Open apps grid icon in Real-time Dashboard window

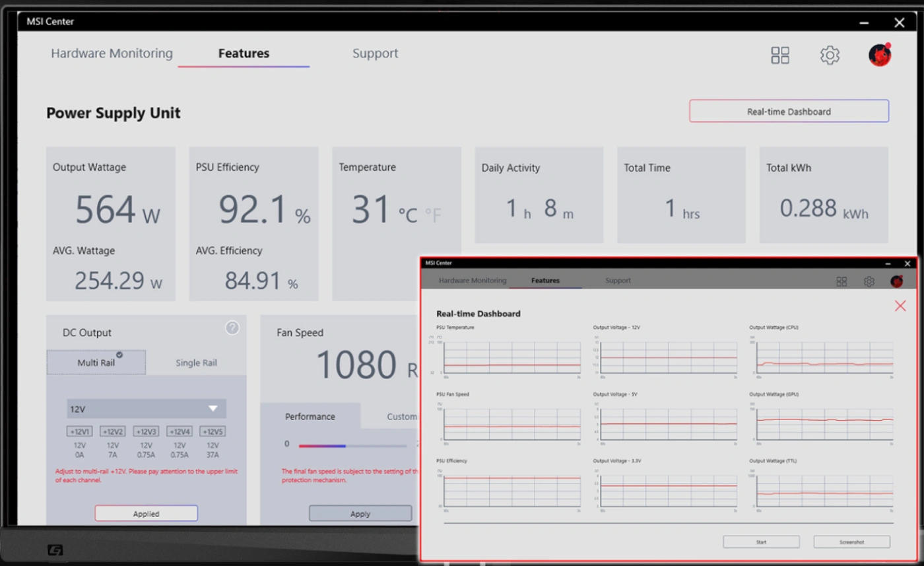pos(841,281)
